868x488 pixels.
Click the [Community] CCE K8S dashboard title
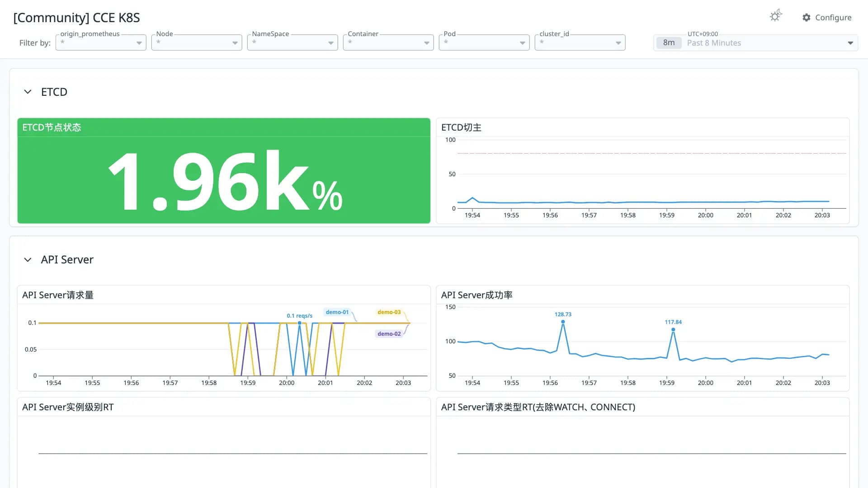click(76, 18)
